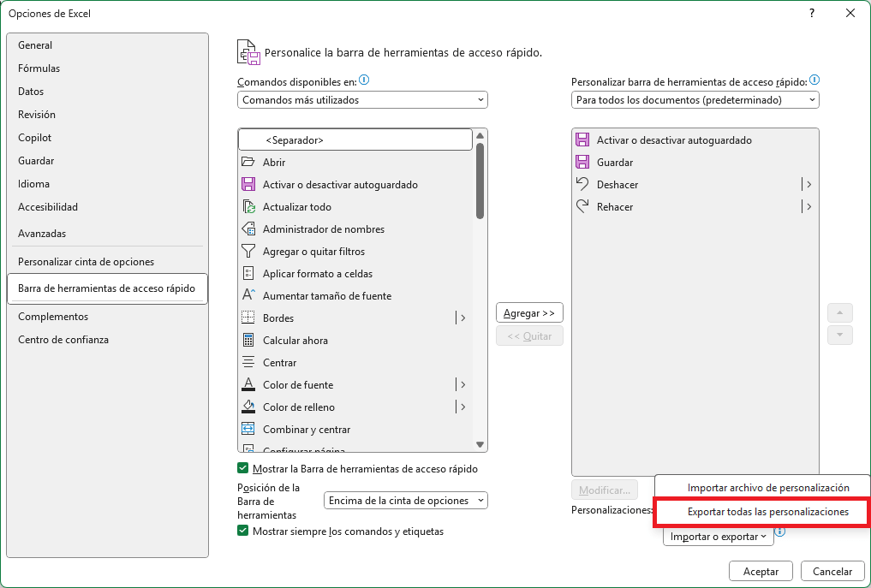Click the Combinar y centrar icon
This screenshot has width=871, height=588.
point(248,429)
